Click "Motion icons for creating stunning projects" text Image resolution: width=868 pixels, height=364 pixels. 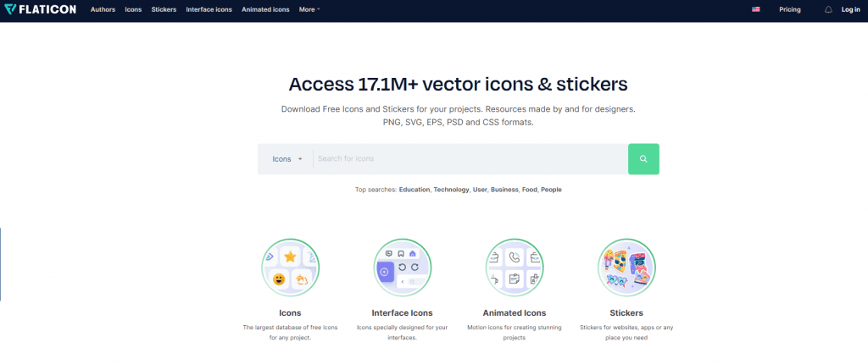515,333
